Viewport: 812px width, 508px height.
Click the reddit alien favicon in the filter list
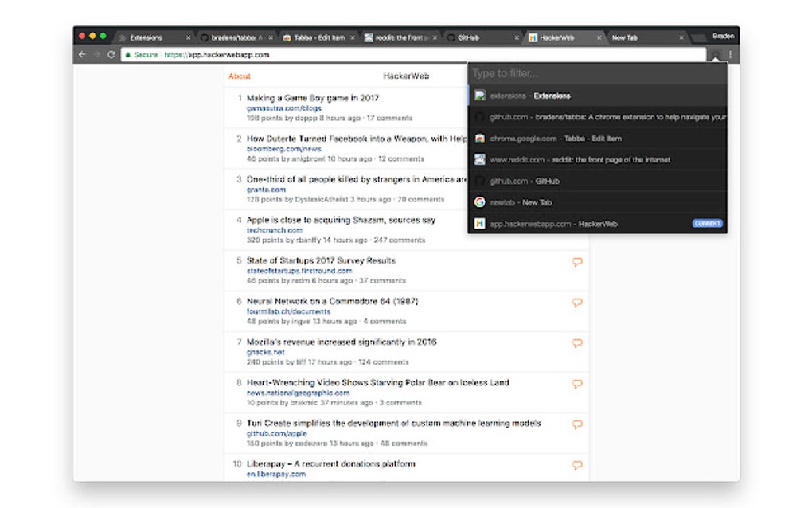click(480, 159)
